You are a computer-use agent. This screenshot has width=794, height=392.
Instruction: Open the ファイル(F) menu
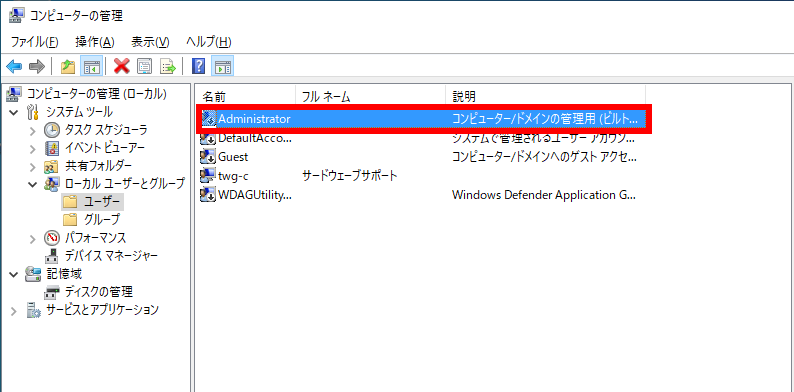pyautogui.click(x=35, y=42)
